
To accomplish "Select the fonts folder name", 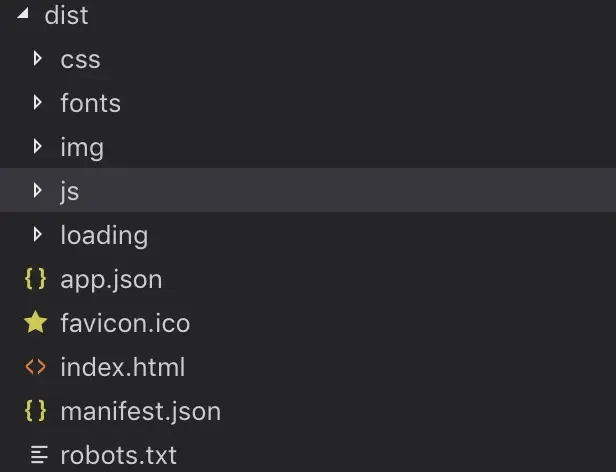I will tap(91, 103).
